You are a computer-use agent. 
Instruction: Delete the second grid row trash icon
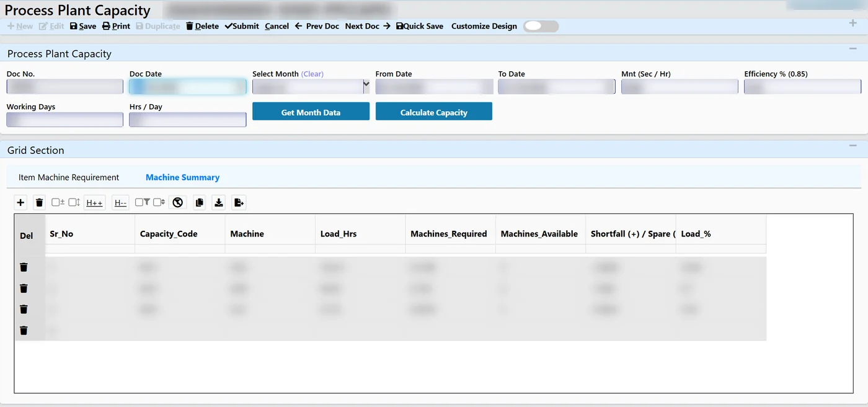(x=24, y=288)
